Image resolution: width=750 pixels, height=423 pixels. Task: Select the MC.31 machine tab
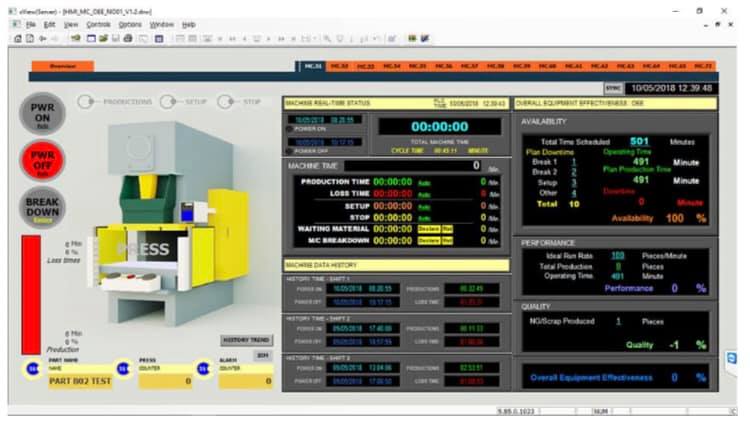pos(313,66)
